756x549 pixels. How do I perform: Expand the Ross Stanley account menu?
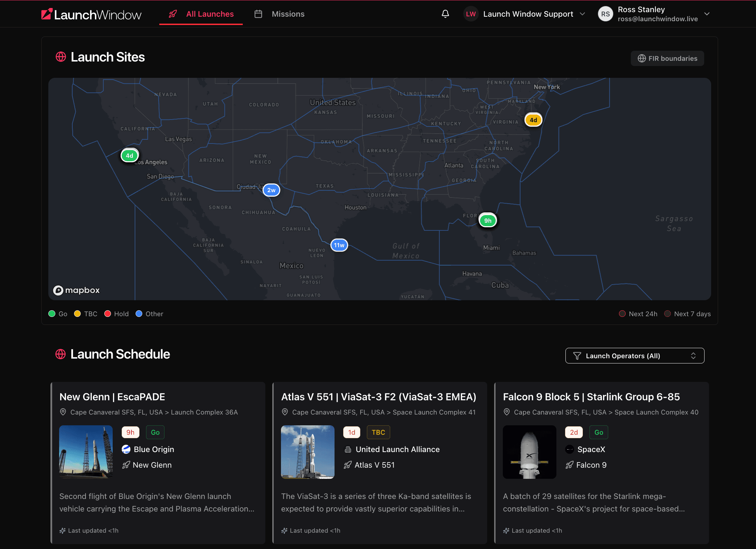point(707,14)
